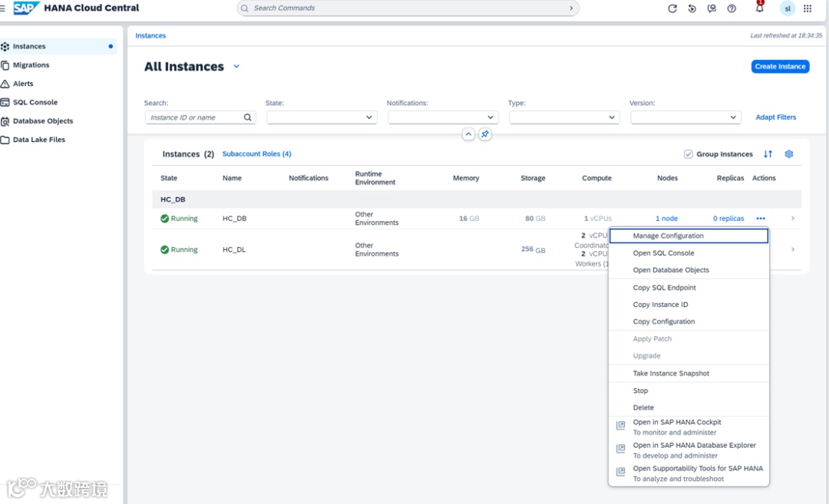Open the help question mark icon
This screenshot has height=504, width=829.
(732, 8)
